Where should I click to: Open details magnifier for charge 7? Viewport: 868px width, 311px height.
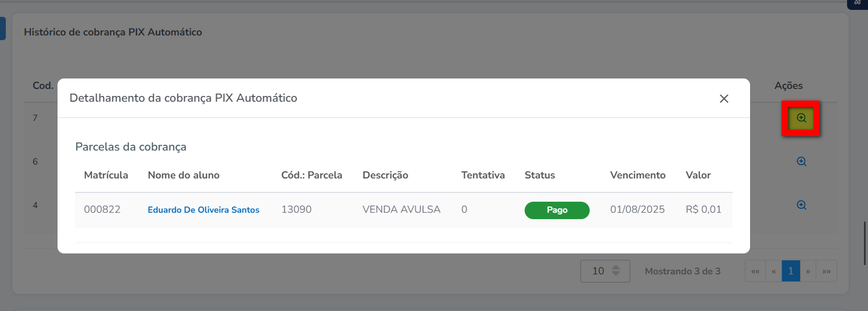801,118
